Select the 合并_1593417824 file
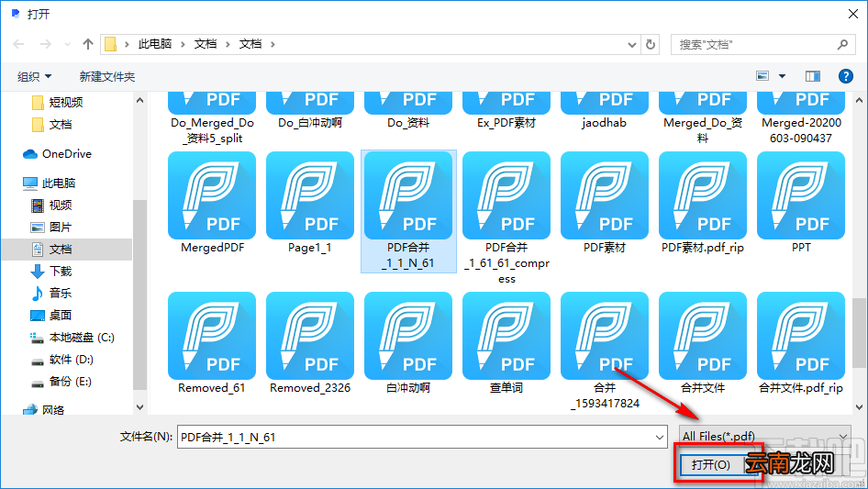Image resolution: width=868 pixels, height=489 pixels. point(605,336)
